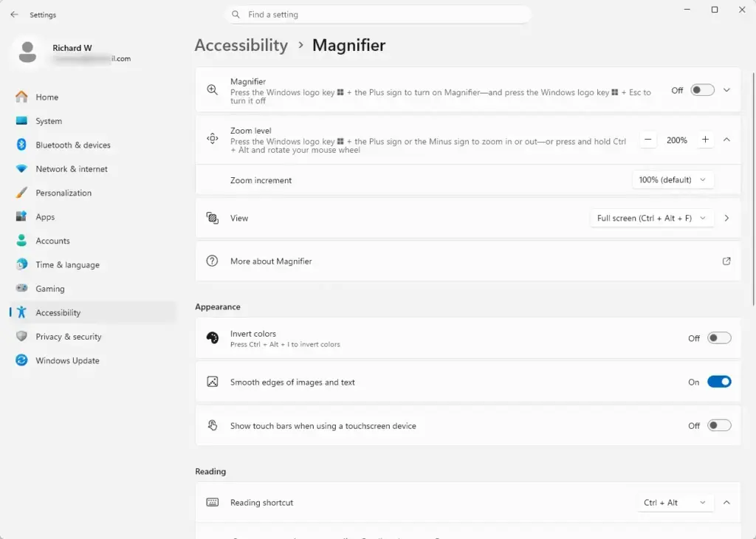This screenshot has width=756, height=539.
Task: Go to Home settings page
Action: pyautogui.click(x=93, y=97)
